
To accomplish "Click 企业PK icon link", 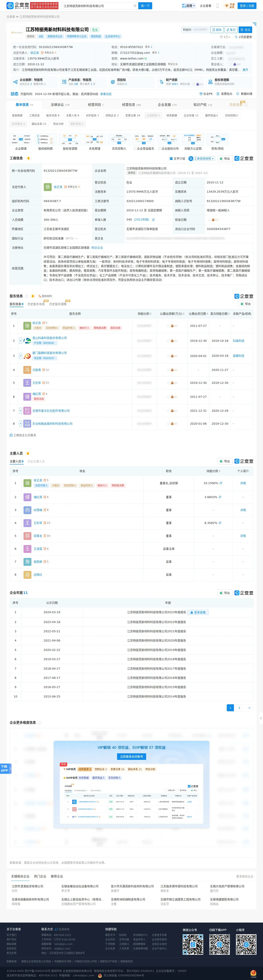I will click(206, 94).
